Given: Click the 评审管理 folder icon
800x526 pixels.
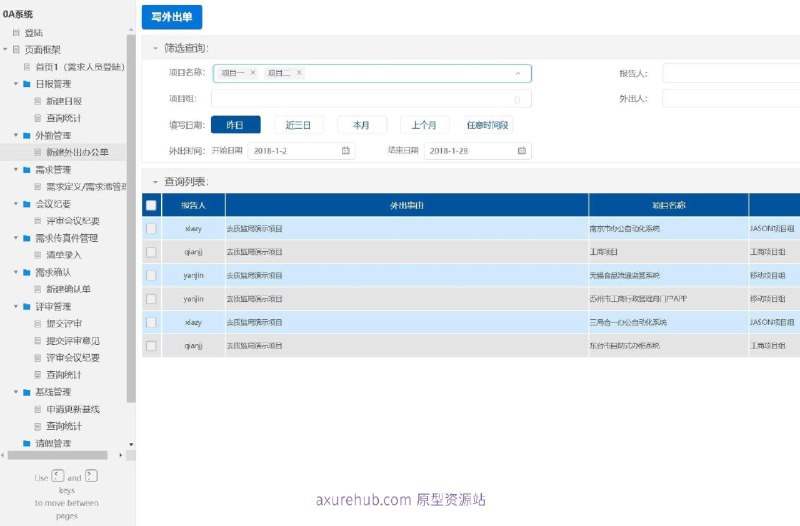Looking at the screenshot, I should pyautogui.click(x=27, y=307).
